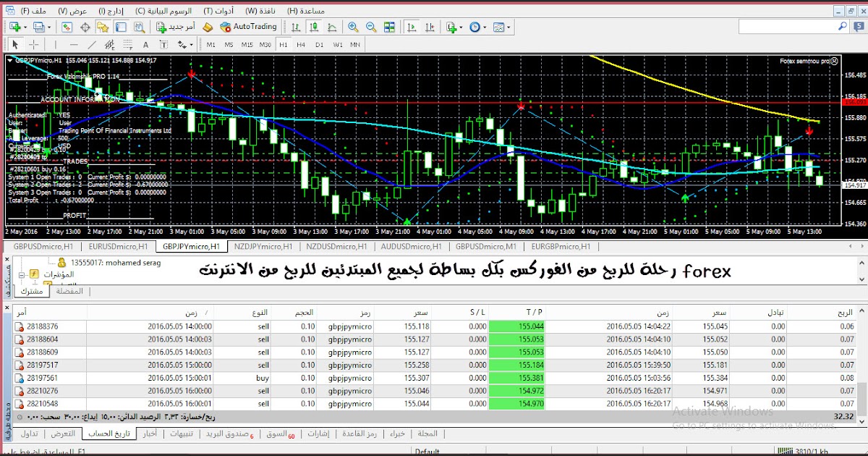Click the New Chart toolbar icon
868x456 pixels.
[x=17, y=27]
